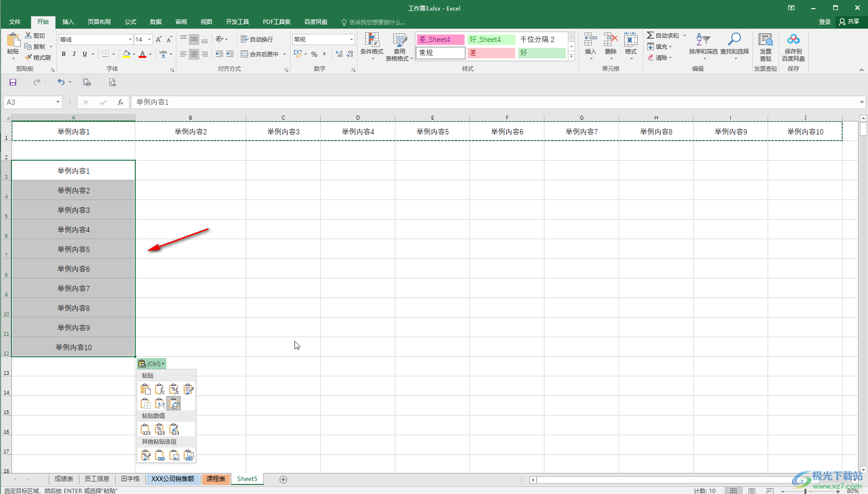Toggle center horizontal alignment
This screenshot has height=494, width=868.
[x=194, y=54]
